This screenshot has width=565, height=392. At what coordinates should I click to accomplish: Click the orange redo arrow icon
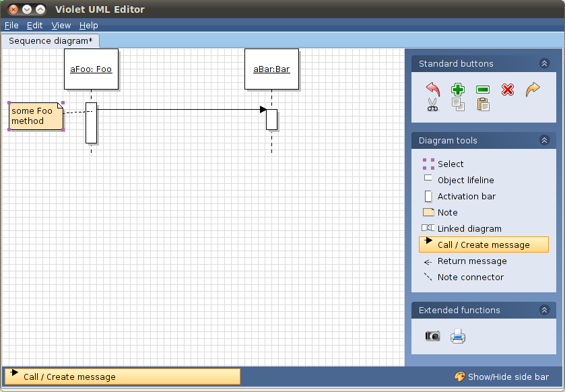(533, 90)
